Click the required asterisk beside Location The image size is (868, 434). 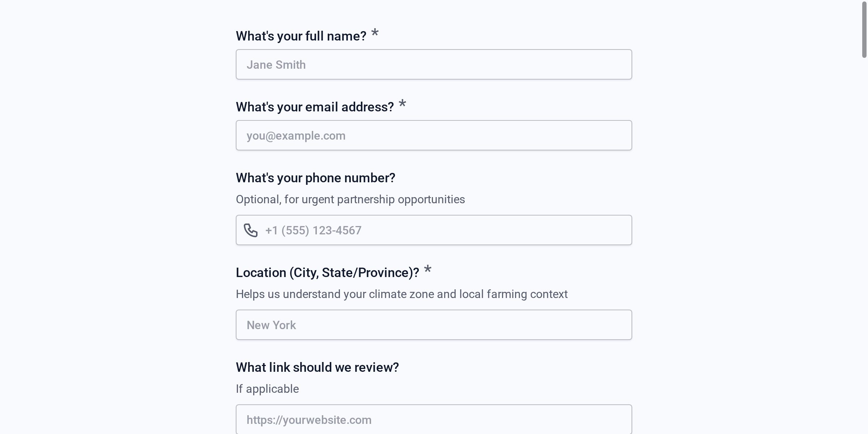point(427,269)
